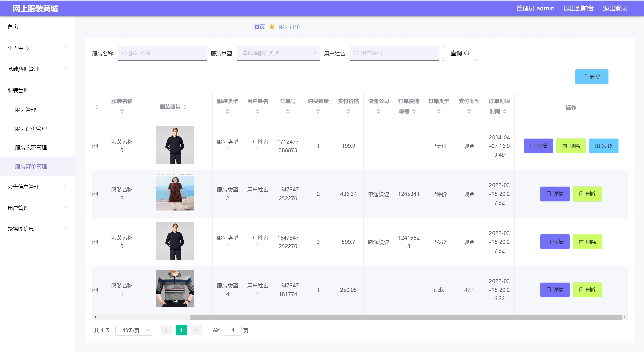This screenshot has height=352, width=644.
Task: Sort by 服装照片 column arrows
Action: (x=185, y=107)
